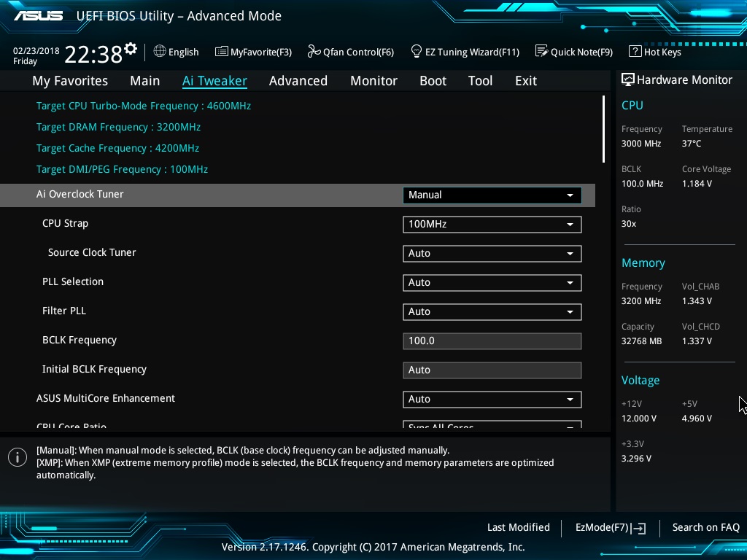
Task: Click the +3.3V 3.296 V reading
Action: pyautogui.click(x=636, y=459)
